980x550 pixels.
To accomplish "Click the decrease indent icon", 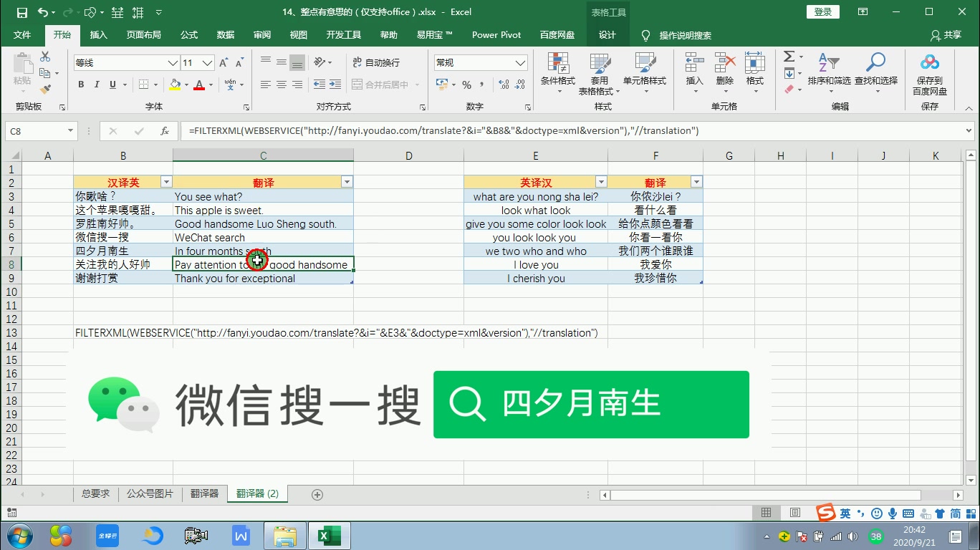I will tap(320, 85).
